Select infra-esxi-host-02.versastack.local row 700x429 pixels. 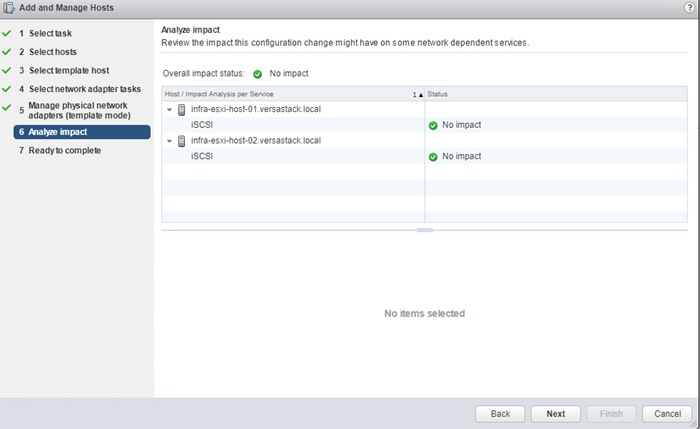point(424,141)
